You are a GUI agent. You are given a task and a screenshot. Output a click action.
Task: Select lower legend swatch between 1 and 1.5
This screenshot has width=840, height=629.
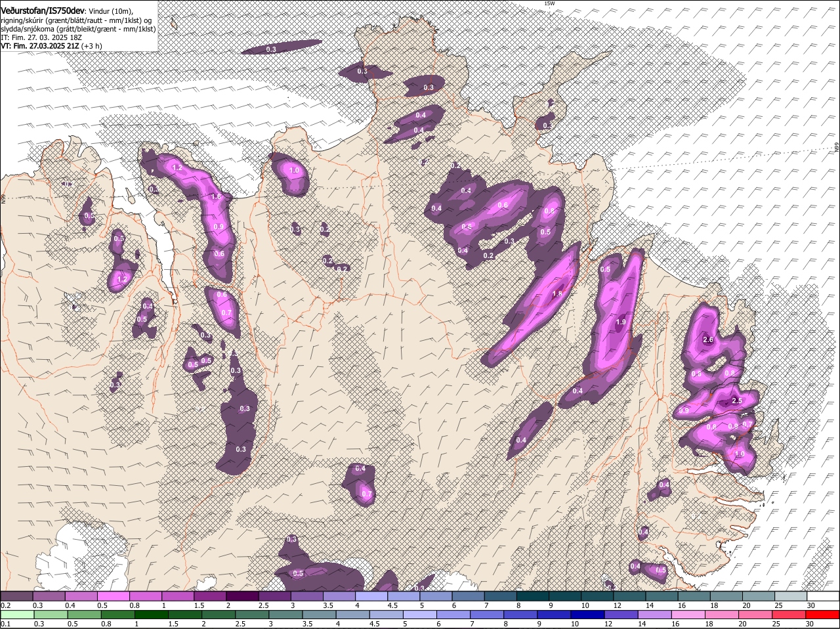152,615
